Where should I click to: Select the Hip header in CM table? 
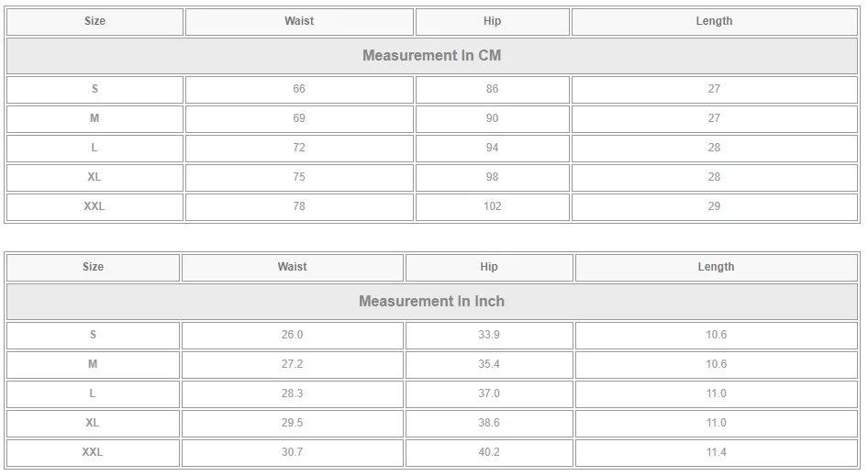[x=492, y=22]
